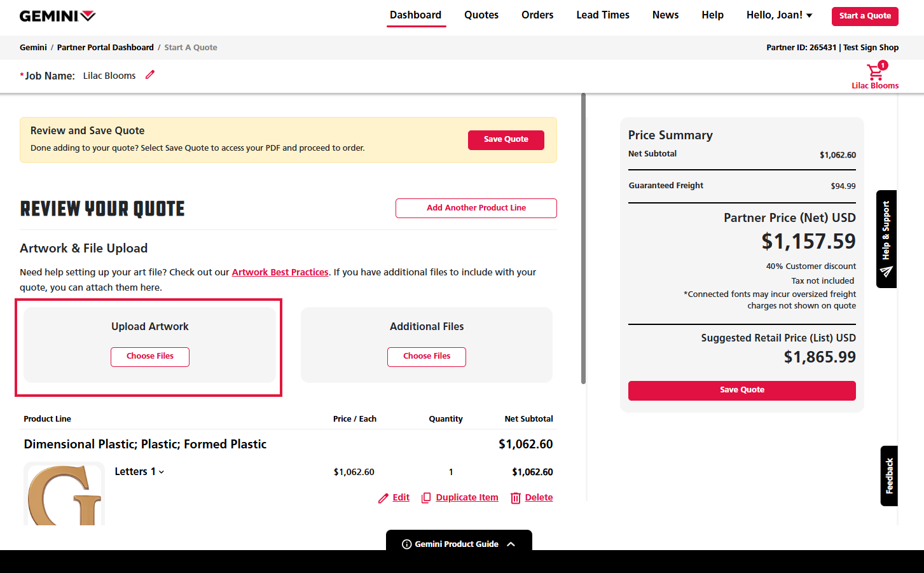Screen dimensions: 924x573
Task: Click Add Another Product Line button
Action: [476, 208]
